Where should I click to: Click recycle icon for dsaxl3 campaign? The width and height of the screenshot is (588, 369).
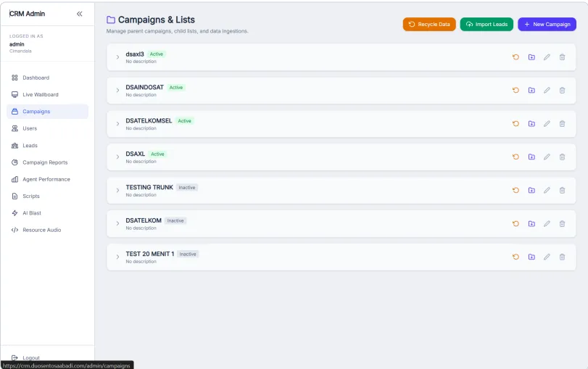click(515, 57)
